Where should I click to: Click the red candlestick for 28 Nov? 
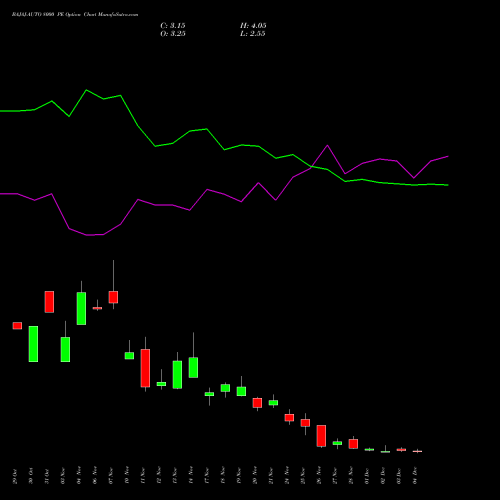(x=353, y=444)
